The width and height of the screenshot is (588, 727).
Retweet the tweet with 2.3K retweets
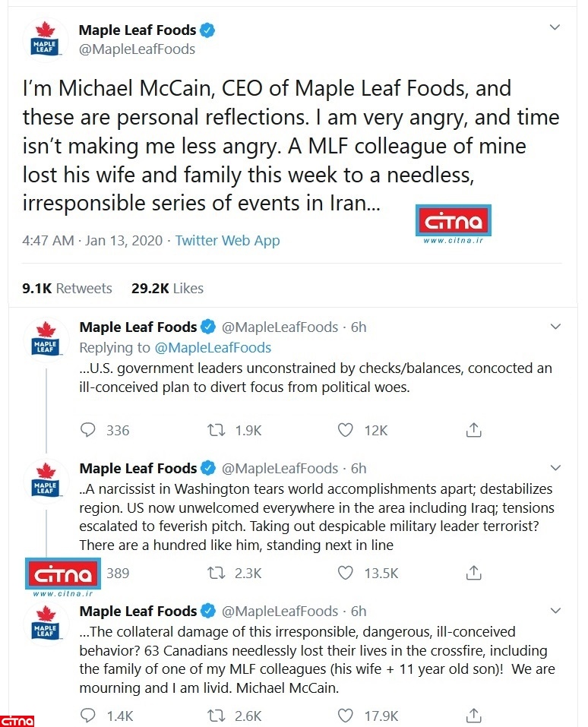pos(218,573)
